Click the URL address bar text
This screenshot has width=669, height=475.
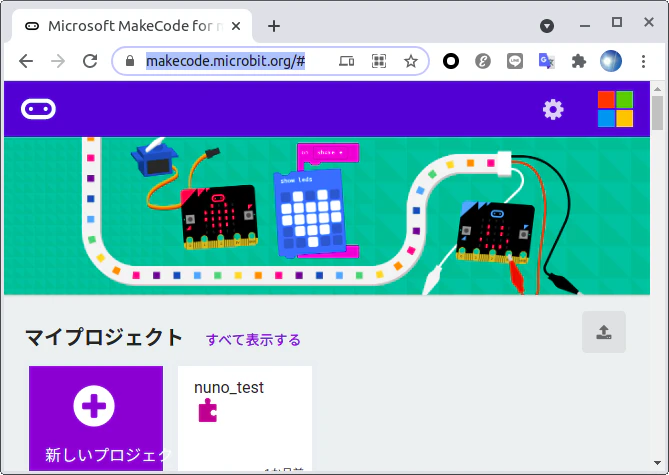(x=225, y=61)
